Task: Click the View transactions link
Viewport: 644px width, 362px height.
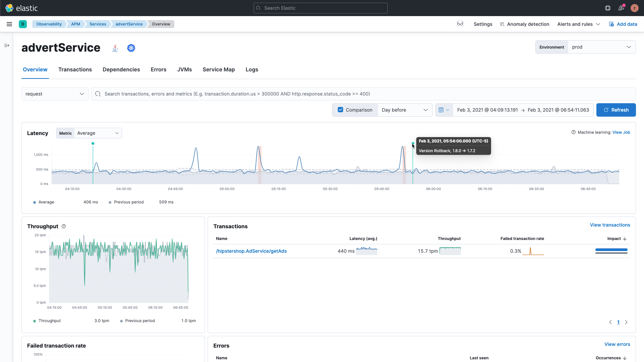Action: click(x=610, y=225)
